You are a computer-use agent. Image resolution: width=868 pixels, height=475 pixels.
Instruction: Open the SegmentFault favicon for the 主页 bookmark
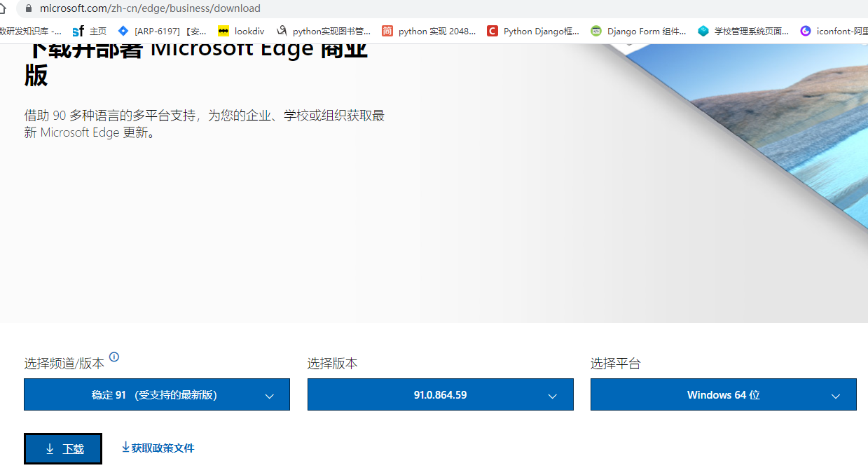[77, 30]
